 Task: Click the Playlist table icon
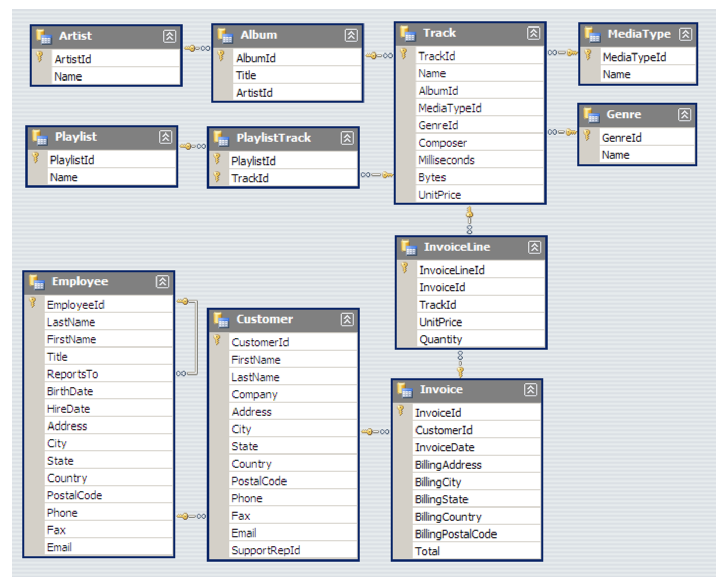coord(40,137)
